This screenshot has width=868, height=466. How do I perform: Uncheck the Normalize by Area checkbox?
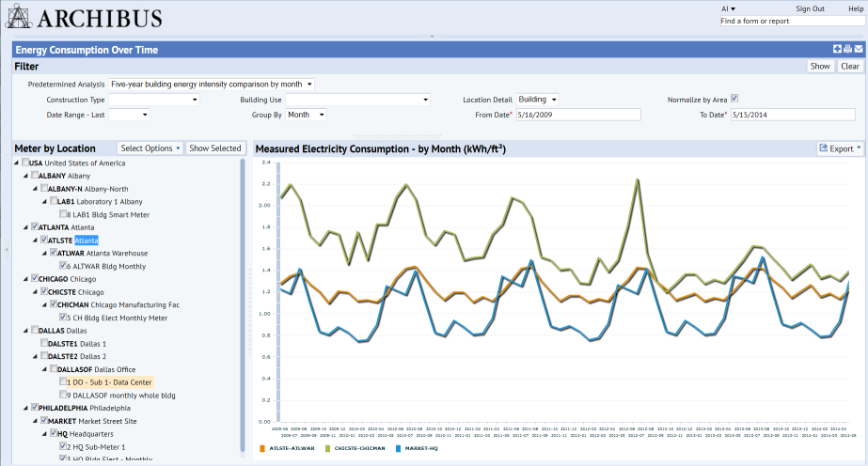pos(734,99)
